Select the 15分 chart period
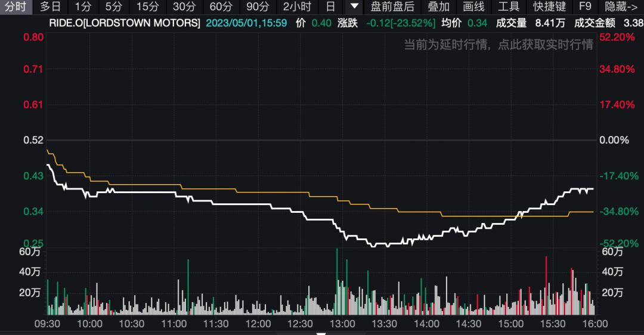The height and width of the screenshot is (335, 644). 147,7
